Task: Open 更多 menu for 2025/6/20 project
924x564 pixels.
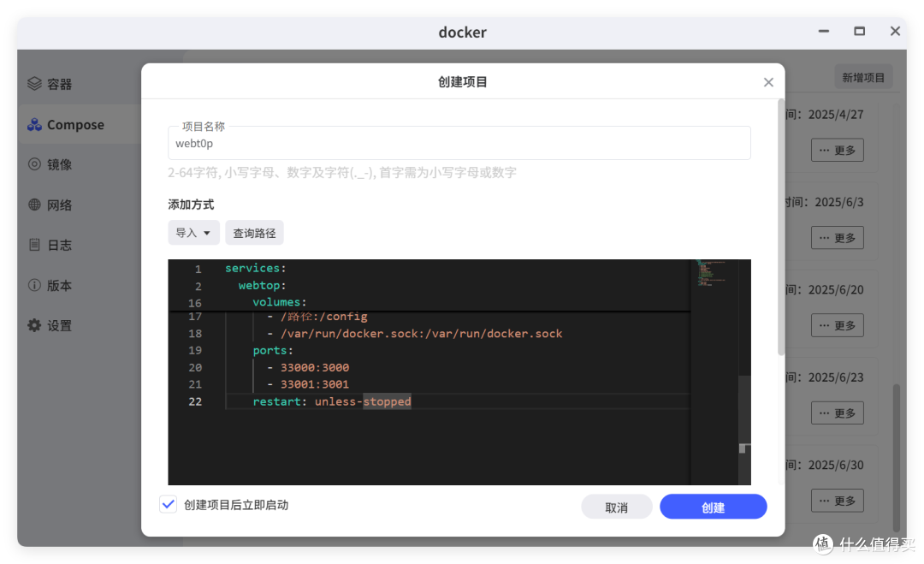Action: pyautogui.click(x=838, y=325)
